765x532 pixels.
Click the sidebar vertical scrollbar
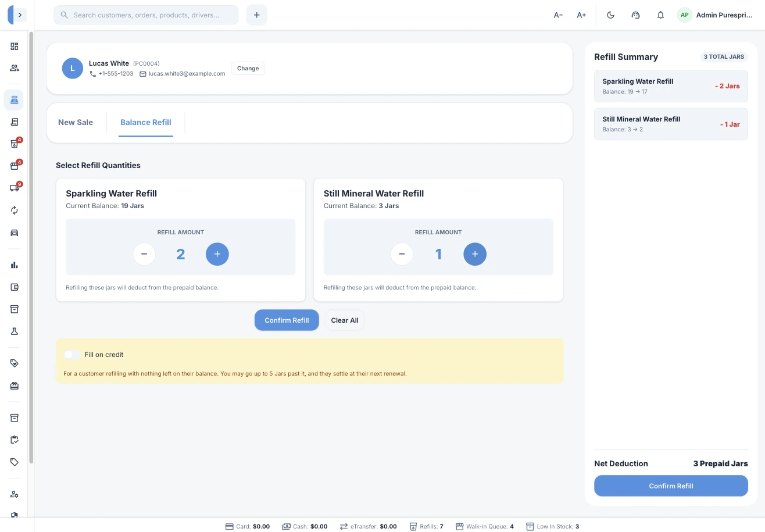click(31, 248)
